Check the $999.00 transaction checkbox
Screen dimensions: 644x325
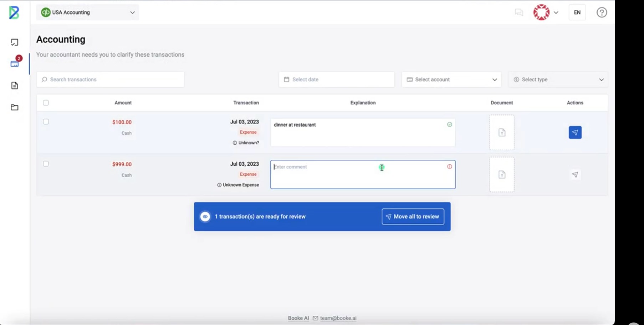(x=46, y=164)
